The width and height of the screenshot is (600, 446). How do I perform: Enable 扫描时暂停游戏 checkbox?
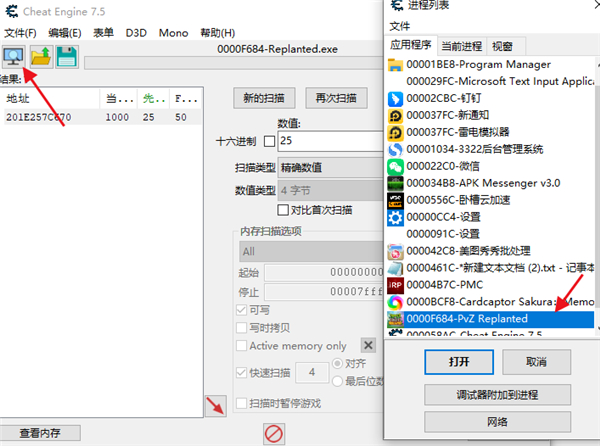241,403
